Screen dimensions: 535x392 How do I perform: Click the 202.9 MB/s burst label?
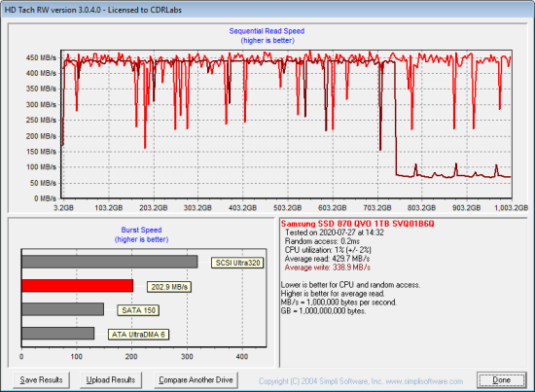169,287
